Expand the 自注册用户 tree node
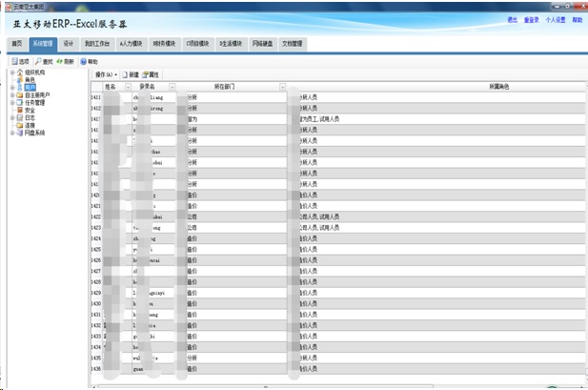Viewport: 588px width, 390px height. point(11,95)
